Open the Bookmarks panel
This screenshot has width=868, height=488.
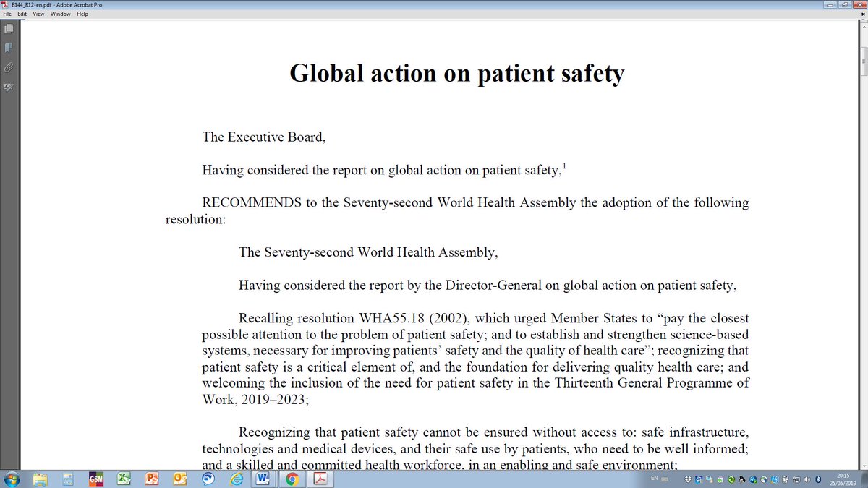[x=8, y=48]
